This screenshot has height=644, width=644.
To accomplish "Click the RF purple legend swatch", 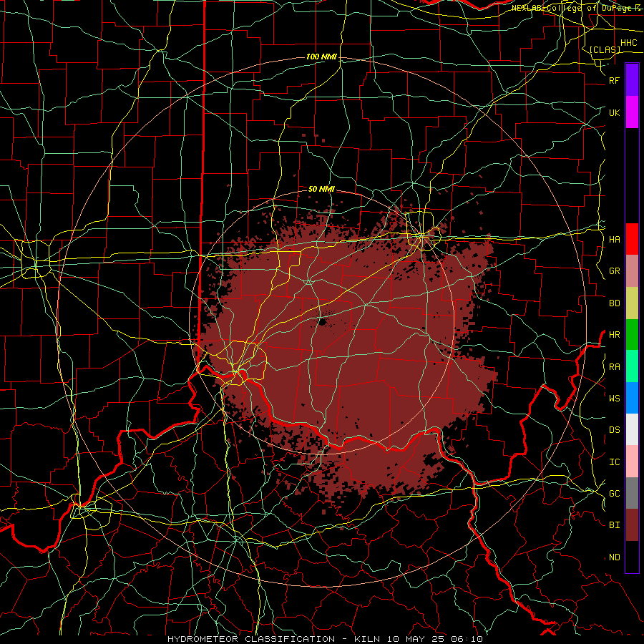I will click(632, 80).
